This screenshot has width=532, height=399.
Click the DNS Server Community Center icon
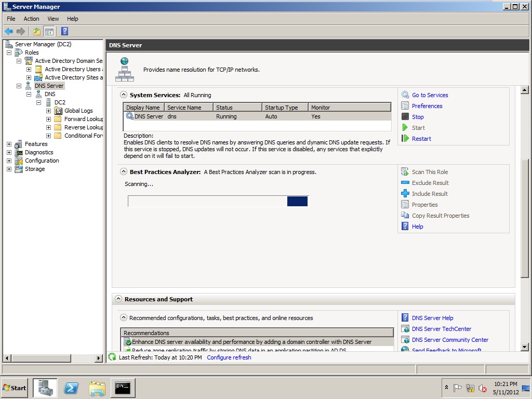click(x=405, y=340)
